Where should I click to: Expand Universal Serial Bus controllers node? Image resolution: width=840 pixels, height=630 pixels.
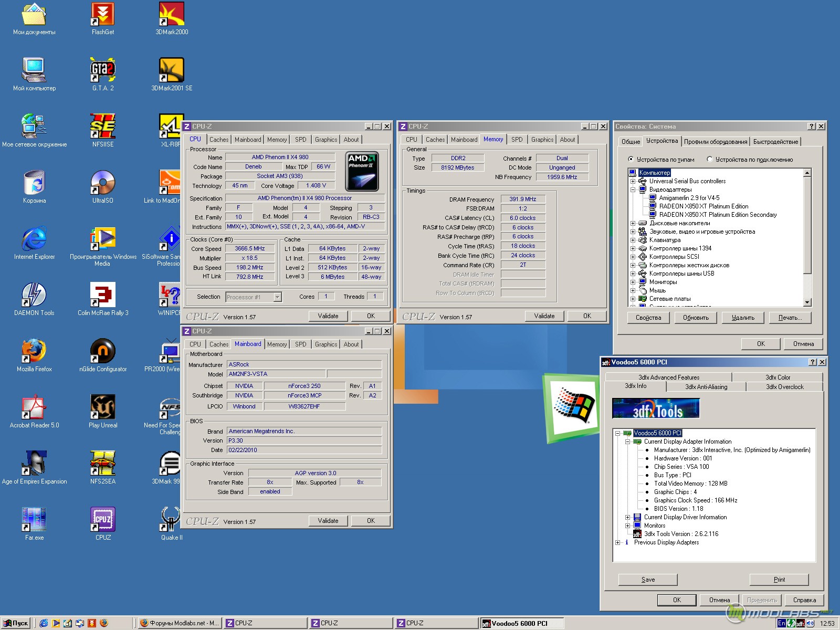click(633, 181)
